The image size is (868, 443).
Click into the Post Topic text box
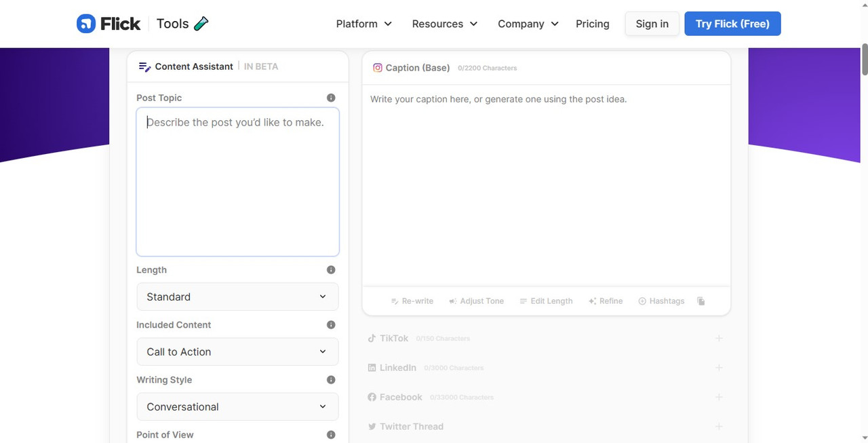click(237, 182)
